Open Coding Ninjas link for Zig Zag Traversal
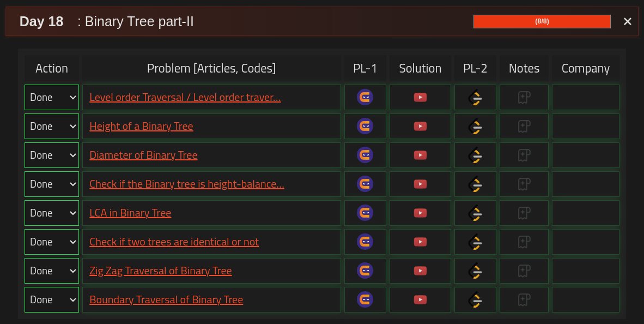The height and width of the screenshot is (324, 644). [x=364, y=271]
